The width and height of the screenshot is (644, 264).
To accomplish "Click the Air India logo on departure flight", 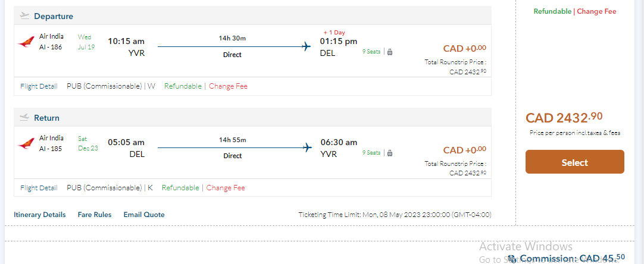I will point(26,42).
